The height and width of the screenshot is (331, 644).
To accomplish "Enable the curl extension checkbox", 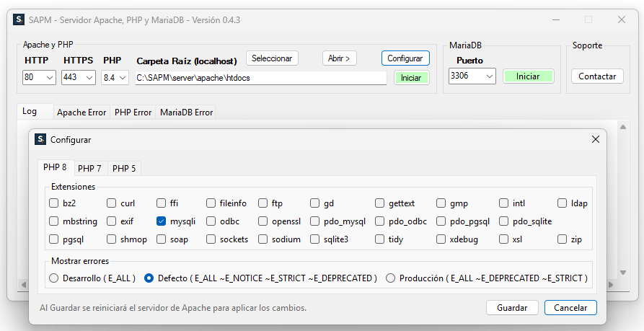I will pyautogui.click(x=112, y=203).
